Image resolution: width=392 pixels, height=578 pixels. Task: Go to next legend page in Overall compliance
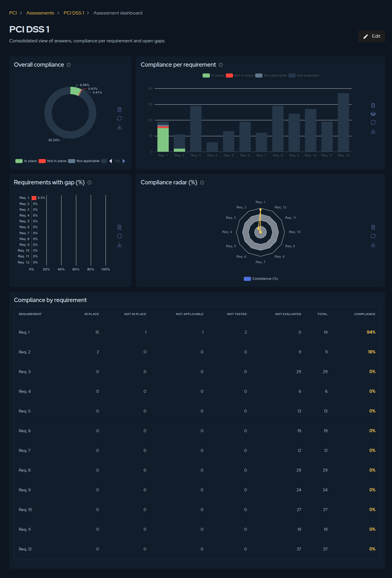(124, 161)
